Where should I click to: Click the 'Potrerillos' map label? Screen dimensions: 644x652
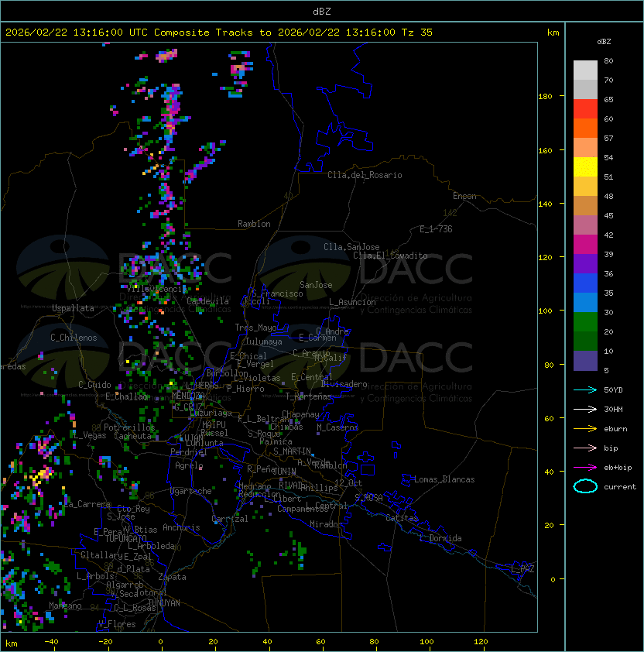129,427
